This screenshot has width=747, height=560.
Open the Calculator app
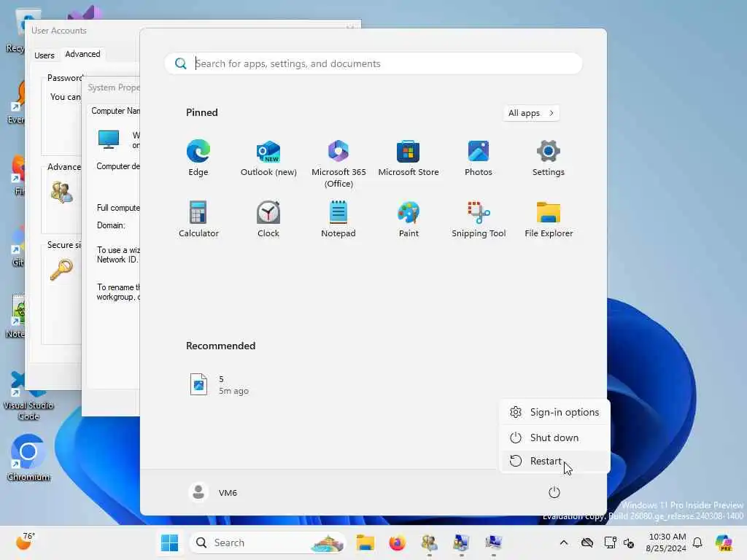198,219
